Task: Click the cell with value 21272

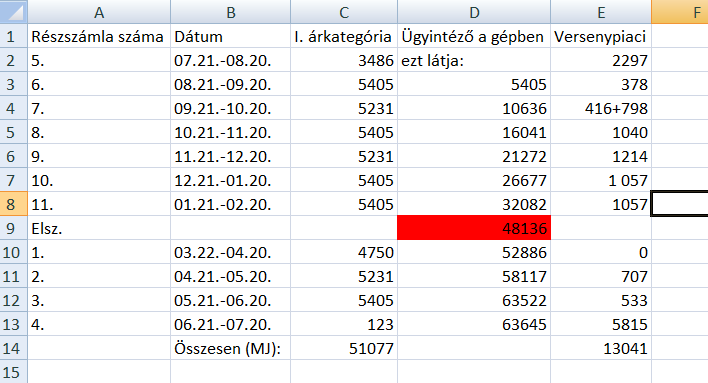Action: coord(474,155)
